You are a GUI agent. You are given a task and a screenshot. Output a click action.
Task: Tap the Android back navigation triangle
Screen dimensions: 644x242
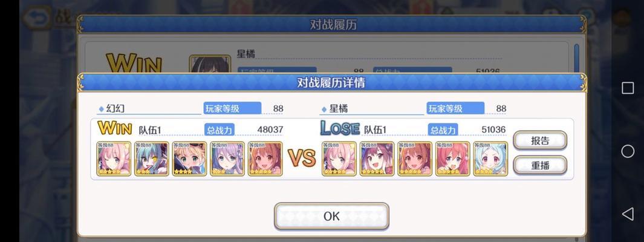pyautogui.click(x=627, y=214)
